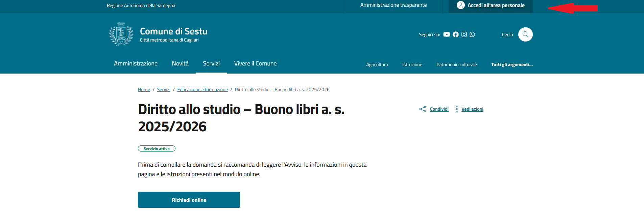Click the user avatar icon in top bar

pos(460,5)
